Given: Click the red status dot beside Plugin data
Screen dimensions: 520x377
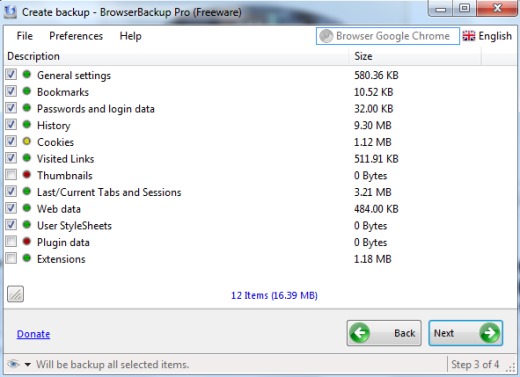Looking at the screenshot, I should (27, 241).
